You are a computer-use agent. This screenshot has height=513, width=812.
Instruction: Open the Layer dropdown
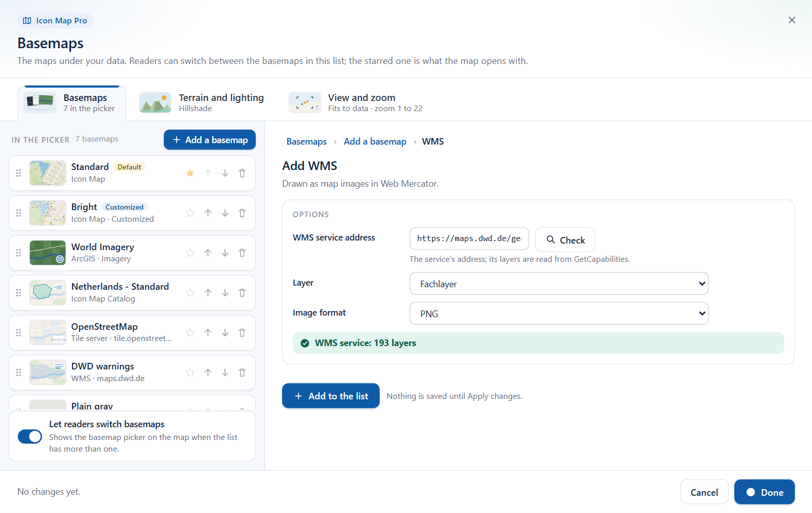tap(559, 284)
